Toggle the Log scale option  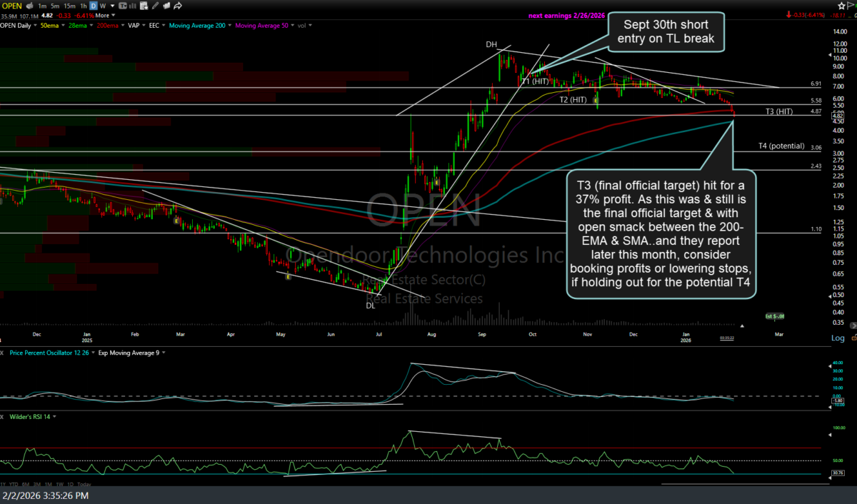point(838,338)
